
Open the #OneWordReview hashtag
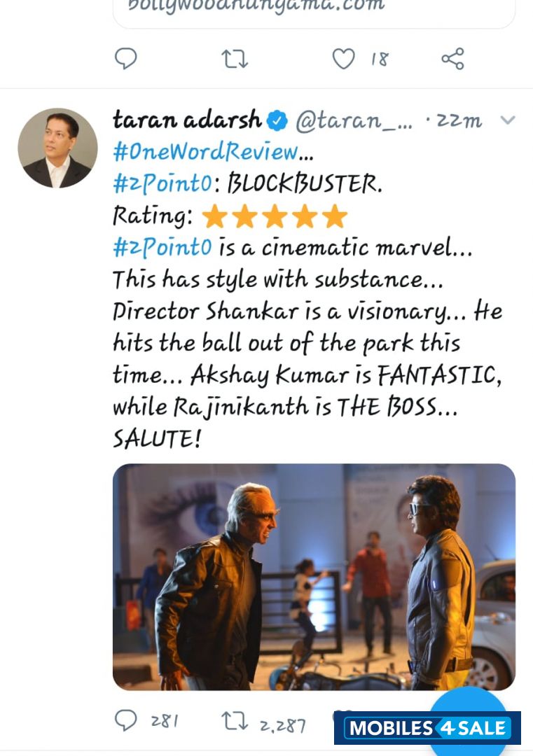(206, 152)
